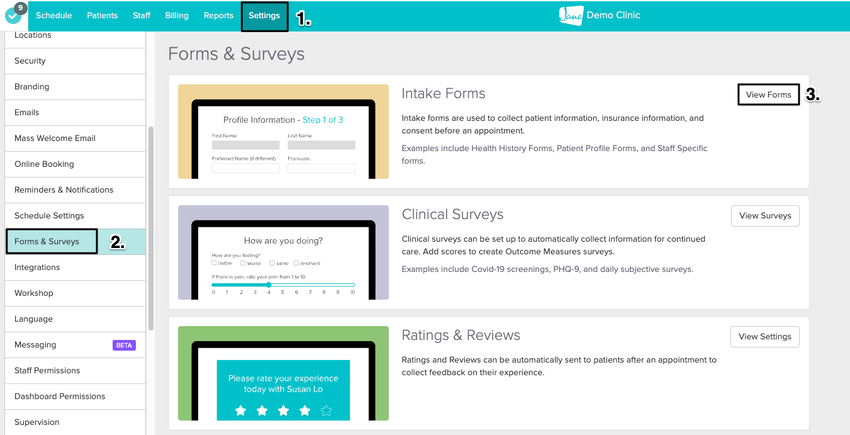Open Online Booking in sidebar
Viewport: 850px width, 435px height.
[44, 164]
